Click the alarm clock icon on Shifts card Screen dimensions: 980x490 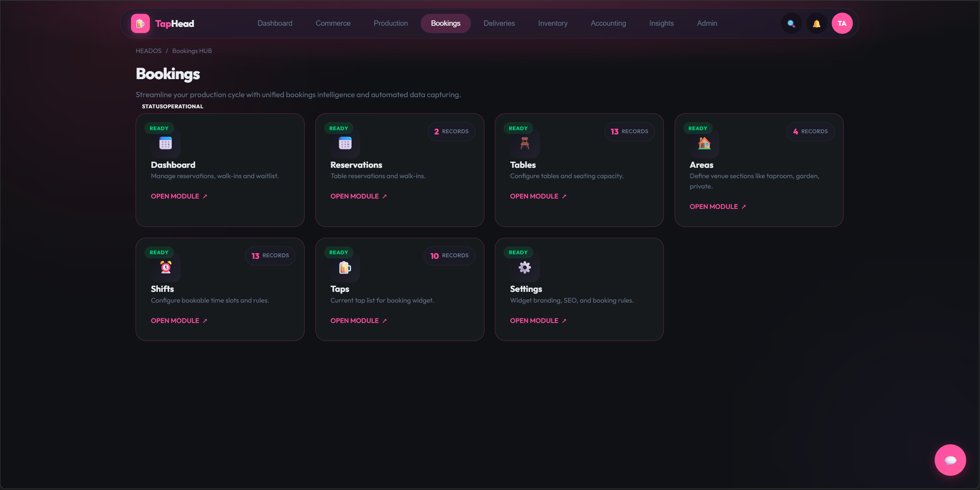pyautogui.click(x=165, y=268)
